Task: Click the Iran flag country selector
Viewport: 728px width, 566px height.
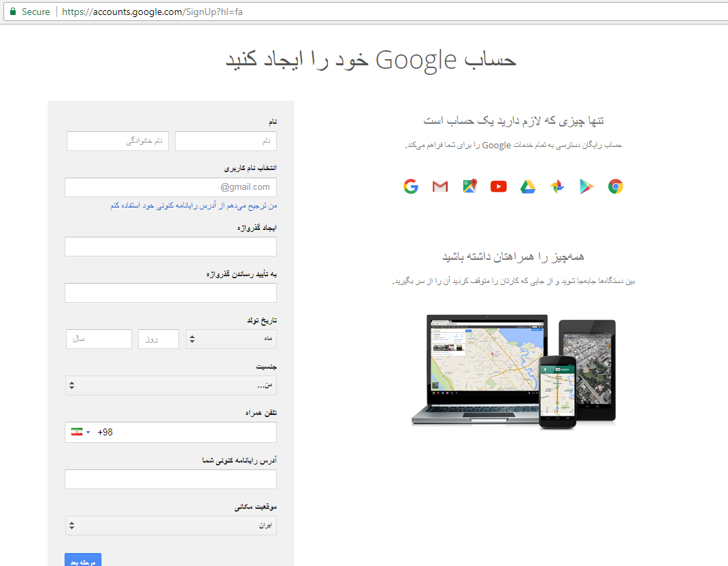Action: (80, 432)
